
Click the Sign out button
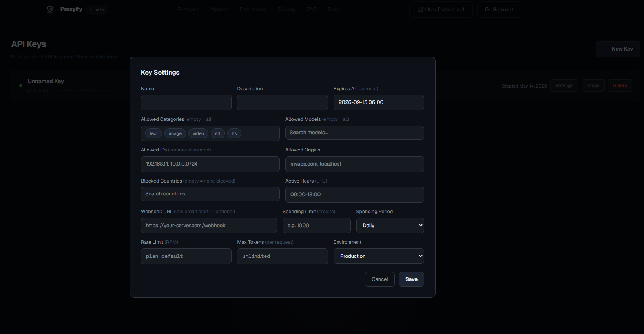pos(499,9)
